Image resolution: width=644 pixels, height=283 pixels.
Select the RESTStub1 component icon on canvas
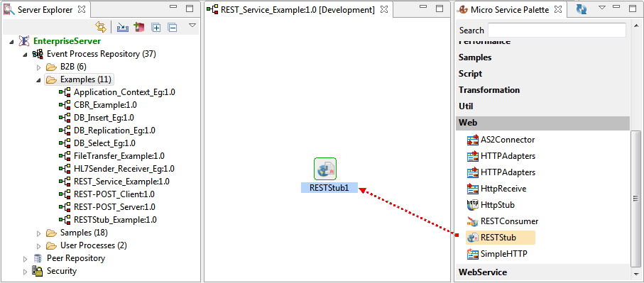pos(325,169)
